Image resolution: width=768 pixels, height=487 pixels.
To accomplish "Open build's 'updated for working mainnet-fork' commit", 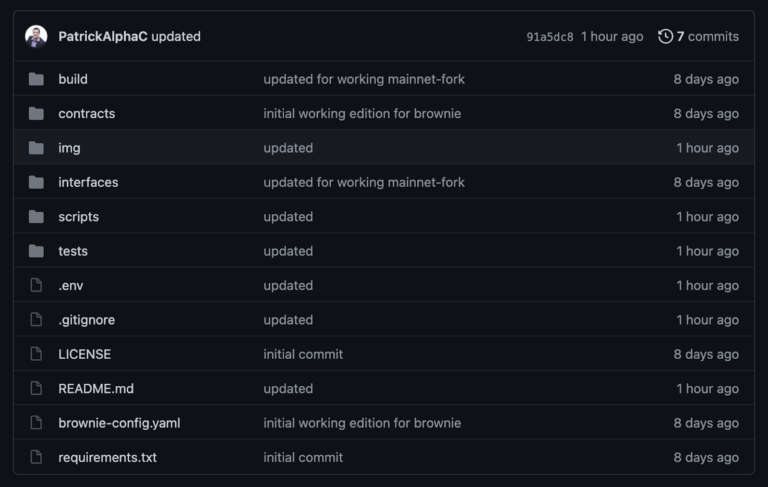I will point(364,79).
